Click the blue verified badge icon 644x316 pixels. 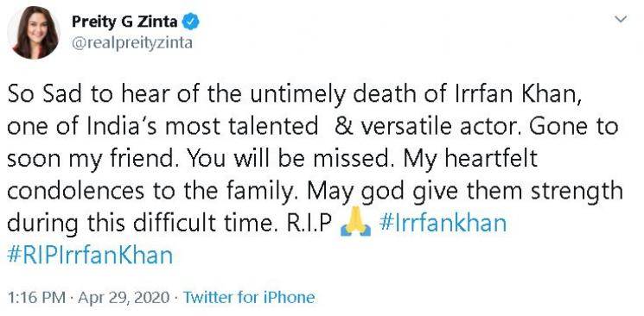(191, 22)
